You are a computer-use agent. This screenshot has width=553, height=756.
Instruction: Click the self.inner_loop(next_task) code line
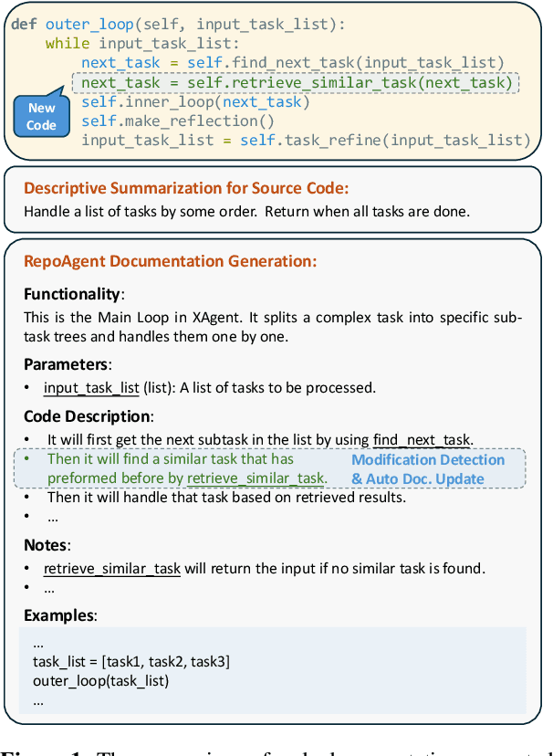[x=195, y=101]
